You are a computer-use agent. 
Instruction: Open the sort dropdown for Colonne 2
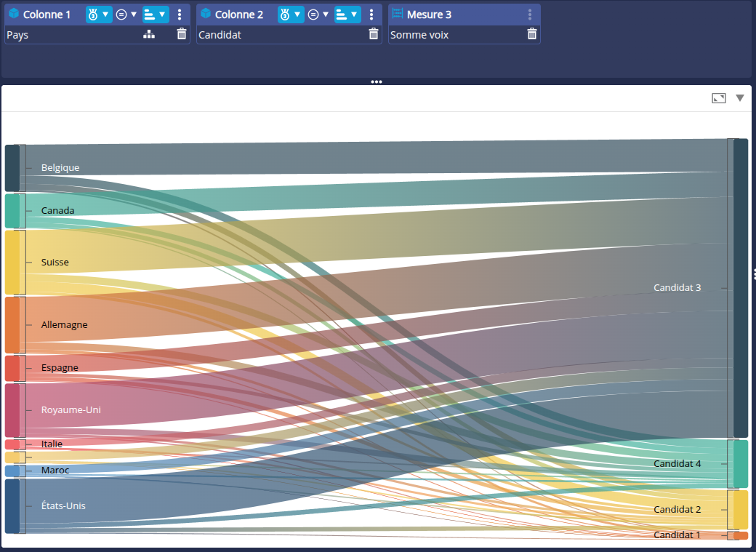click(x=354, y=15)
